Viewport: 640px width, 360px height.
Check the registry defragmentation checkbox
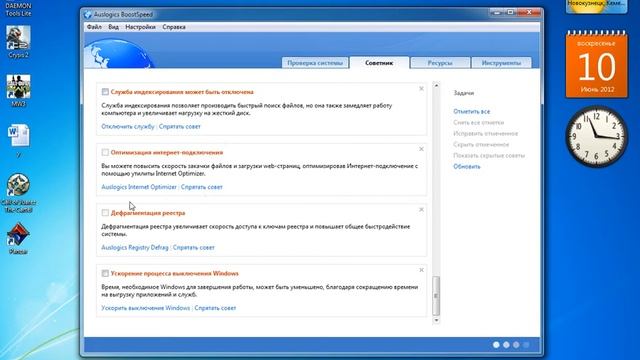(105, 213)
